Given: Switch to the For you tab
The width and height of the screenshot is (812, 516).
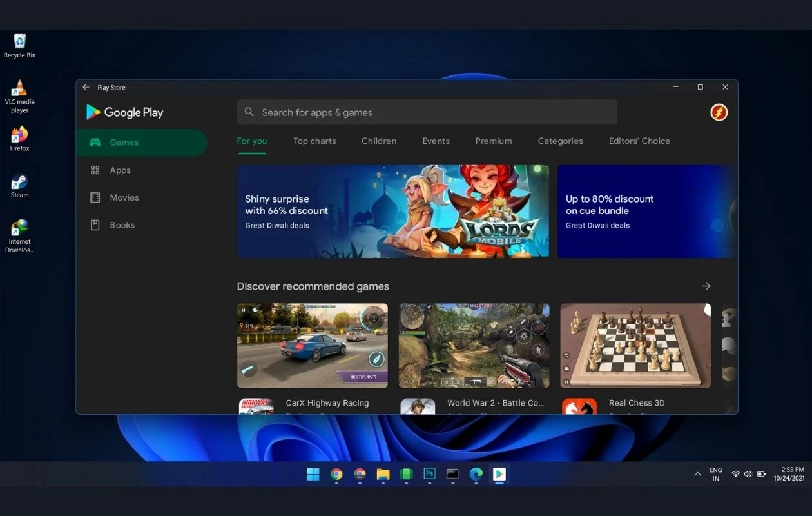Looking at the screenshot, I should click(252, 141).
